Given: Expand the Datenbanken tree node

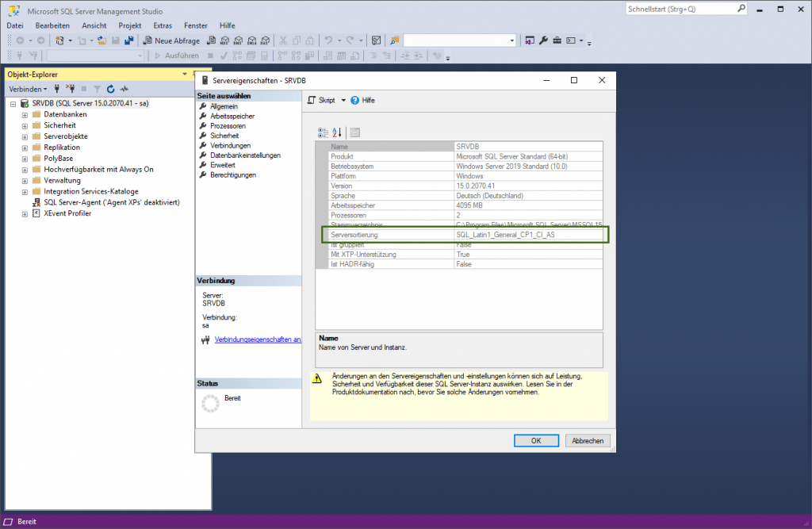Looking at the screenshot, I should (25, 113).
